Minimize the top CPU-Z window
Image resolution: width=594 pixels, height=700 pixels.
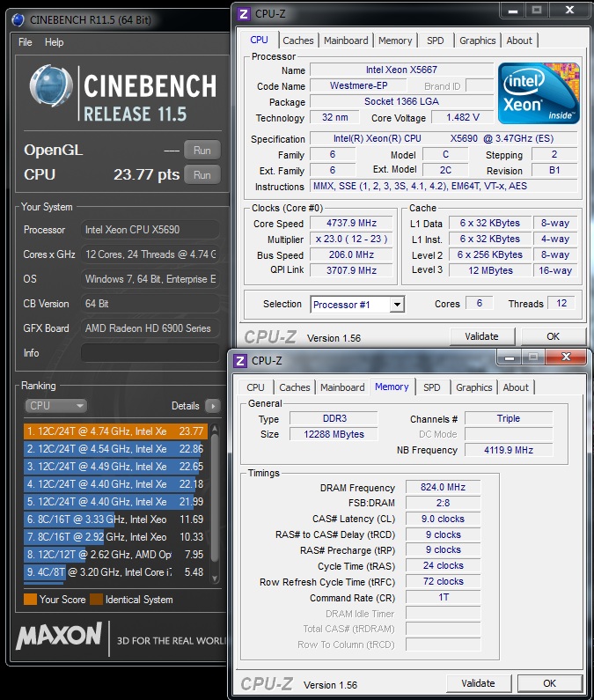pos(513,11)
